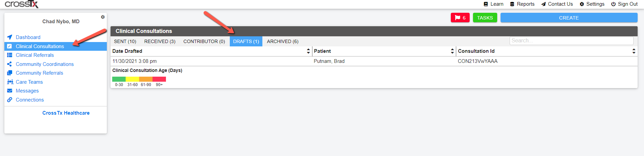This screenshot has height=156, width=644.
Task: Open the Messages envelope icon
Action: coord(10,91)
